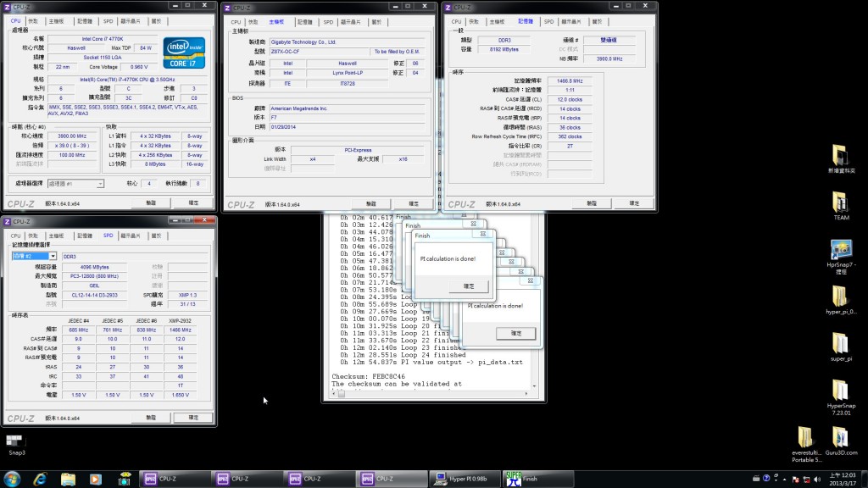The height and width of the screenshot is (488, 868).
Task: Click the 'CL12-14-14 D3-2933' part number field
Action: point(94,295)
